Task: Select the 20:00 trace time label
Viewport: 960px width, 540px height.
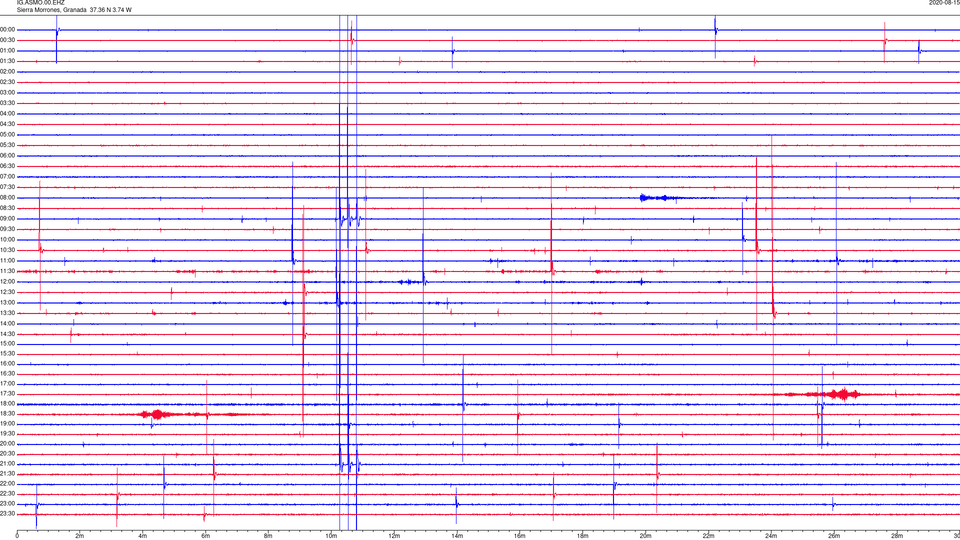Action: pyautogui.click(x=8, y=444)
